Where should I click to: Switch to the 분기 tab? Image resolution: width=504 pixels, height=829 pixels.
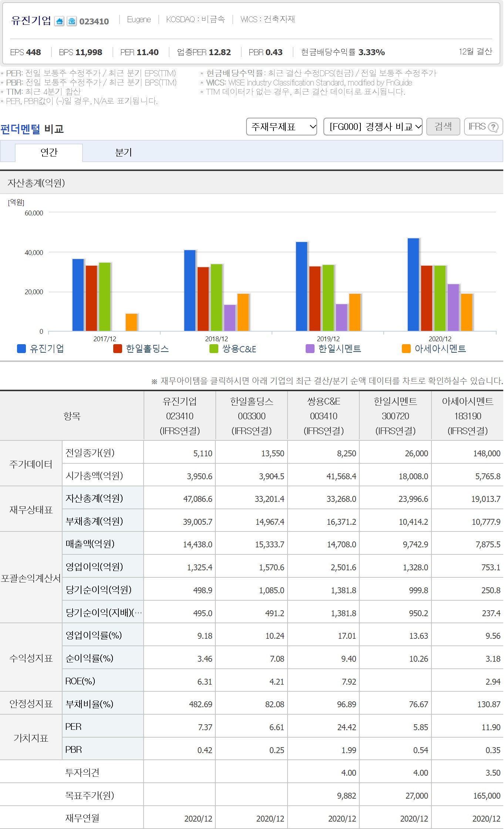(x=124, y=152)
